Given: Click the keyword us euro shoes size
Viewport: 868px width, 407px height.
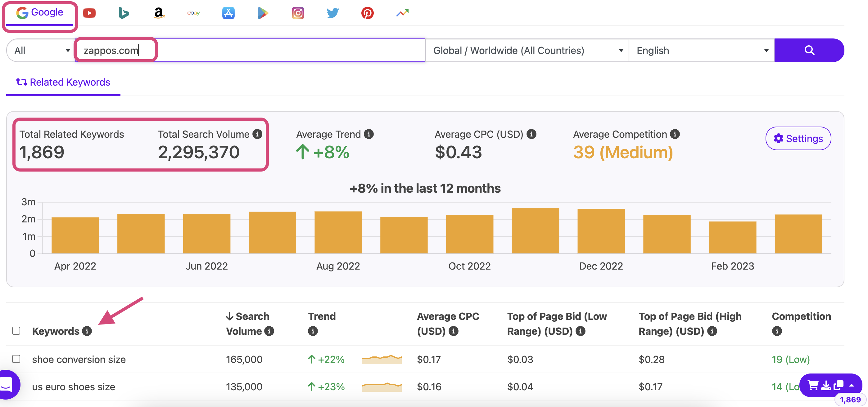Looking at the screenshot, I should (74, 387).
